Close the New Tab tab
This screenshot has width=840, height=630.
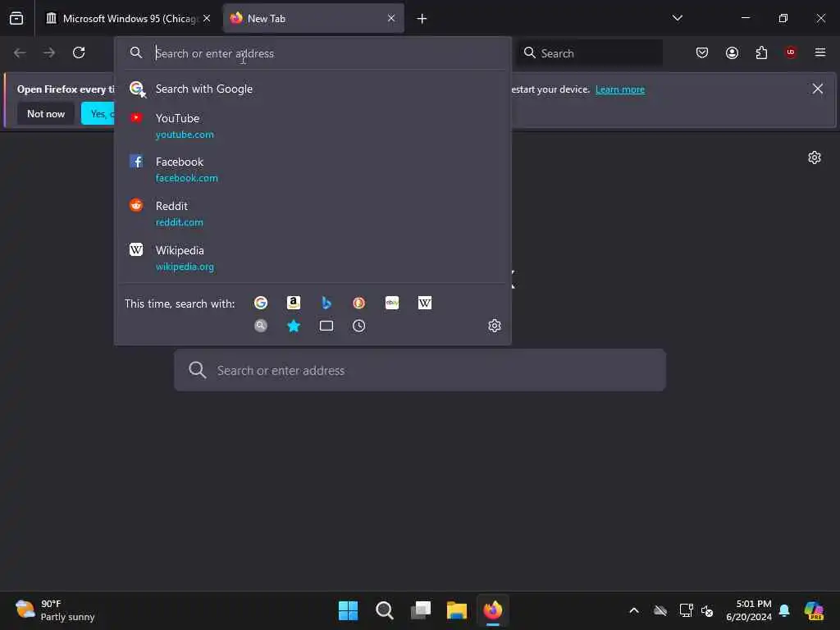click(x=391, y=18)
